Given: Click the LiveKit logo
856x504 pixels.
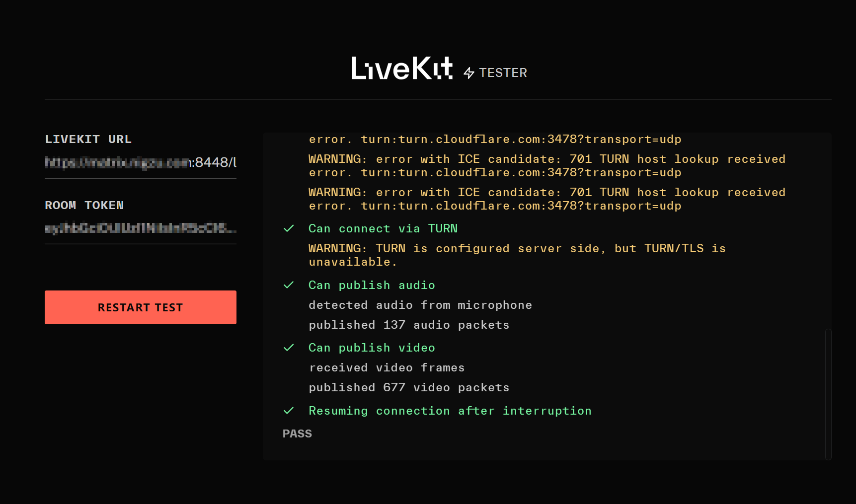Looking at the screenshot, I should coord(402,68).
